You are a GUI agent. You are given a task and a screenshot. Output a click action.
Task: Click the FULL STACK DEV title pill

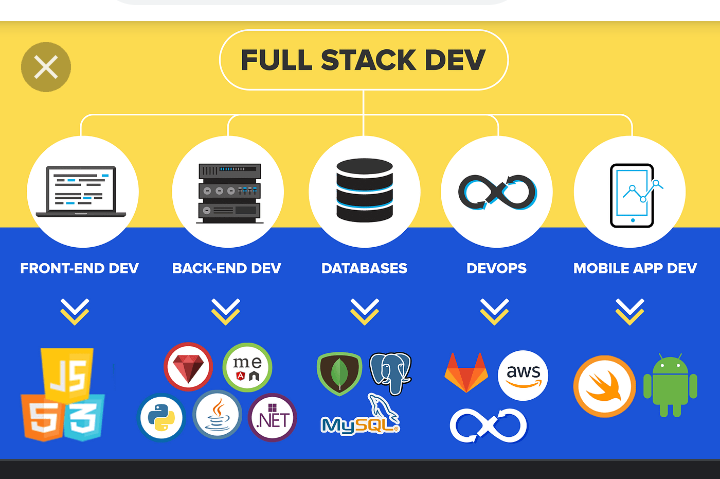coord(364,60)
